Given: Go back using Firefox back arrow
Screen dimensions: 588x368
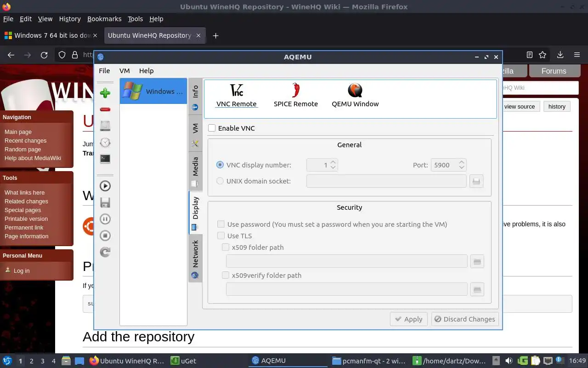Looking at the screenshot, I should (11, 55).
